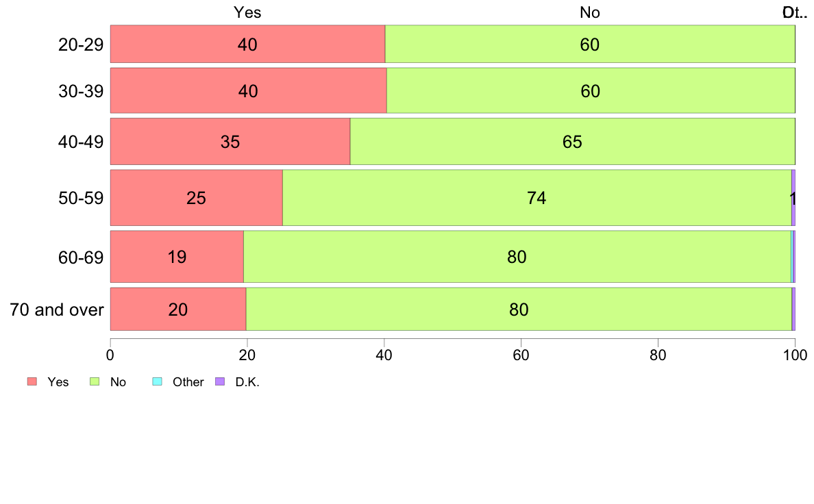This screenshot has height=504, width=814.
Task: Click the 80 No bar for 60-69
Action: [517, 257]
